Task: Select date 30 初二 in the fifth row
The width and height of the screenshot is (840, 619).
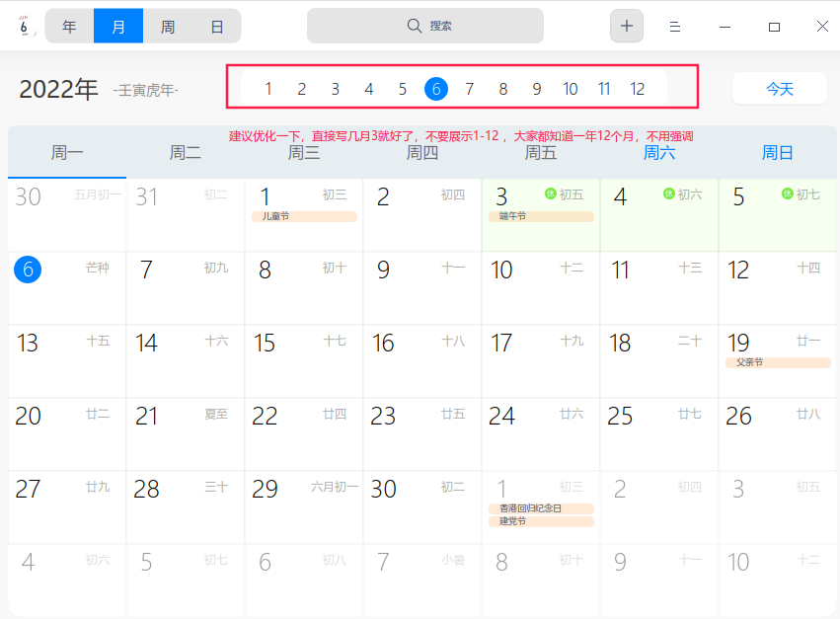Action: point(422,507)
